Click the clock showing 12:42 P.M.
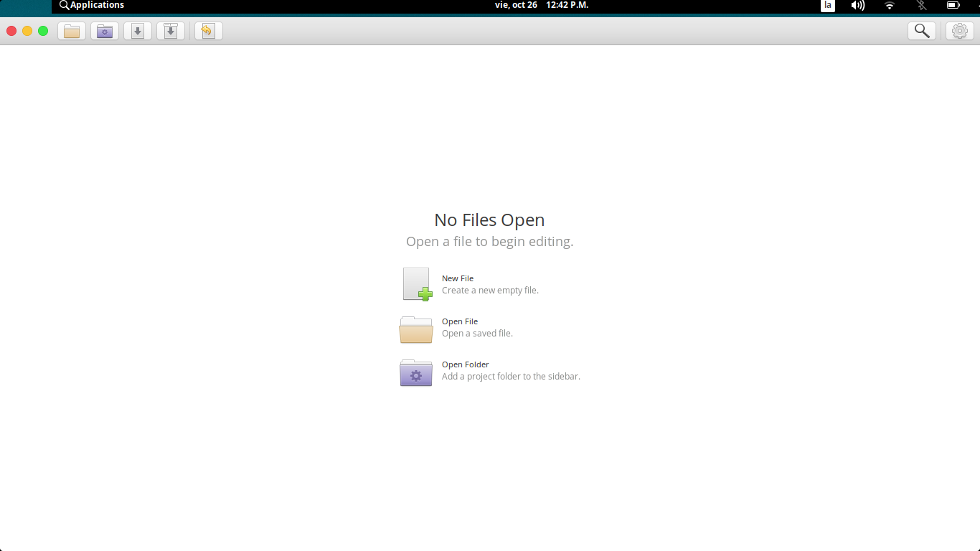The width and height of the screenshot is (980, 551). [x=566, y=5]
